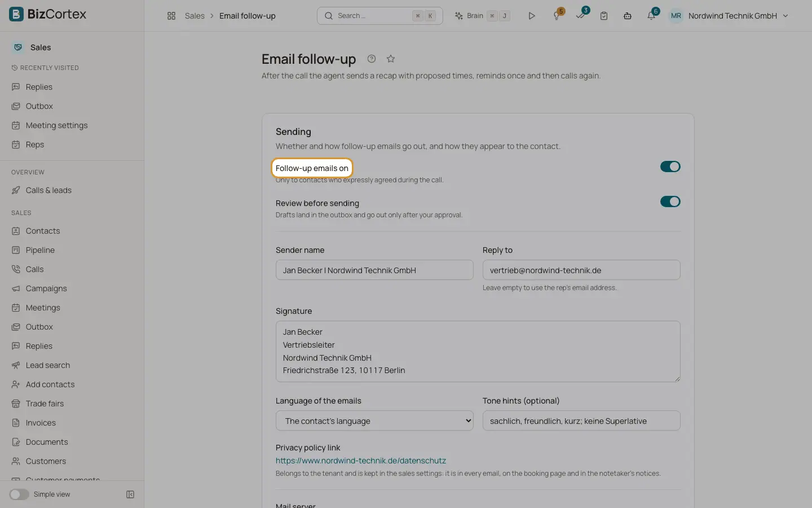Screen dimensions: 812x508
Task: Open Language of the emails dropdown
Action: point(374,421)
